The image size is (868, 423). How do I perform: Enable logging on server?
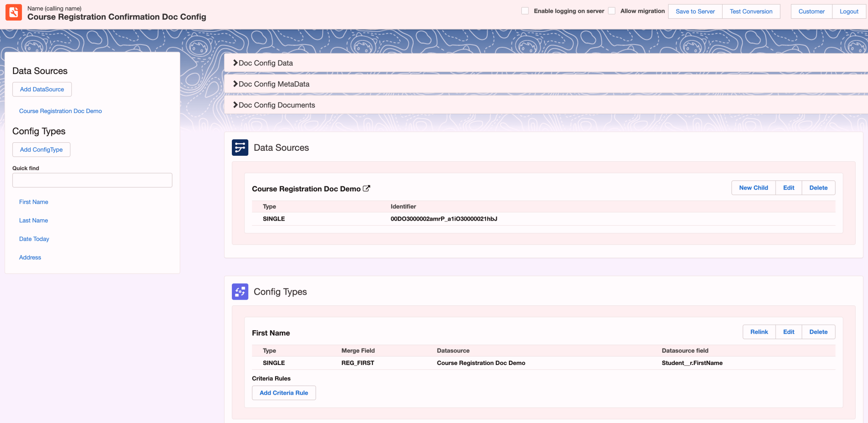[526, 10]
